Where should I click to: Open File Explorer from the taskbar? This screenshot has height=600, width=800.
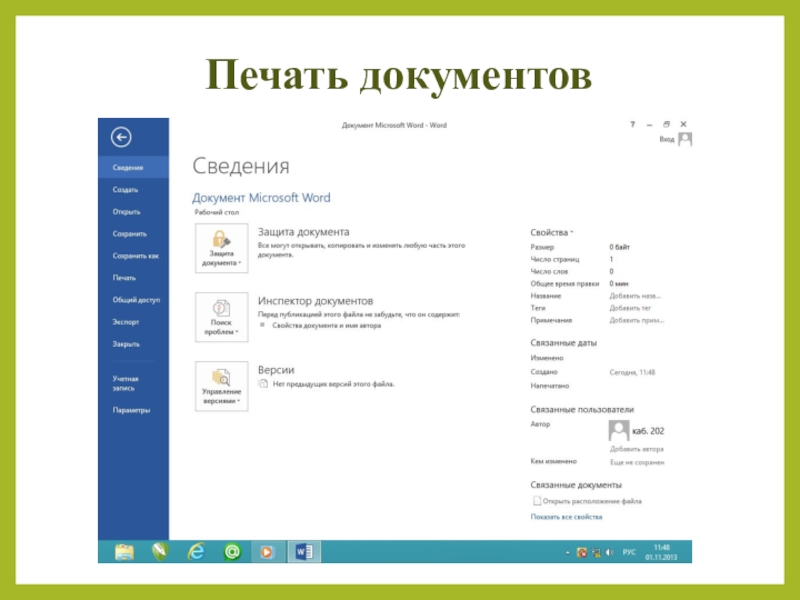tap(124, 552)
